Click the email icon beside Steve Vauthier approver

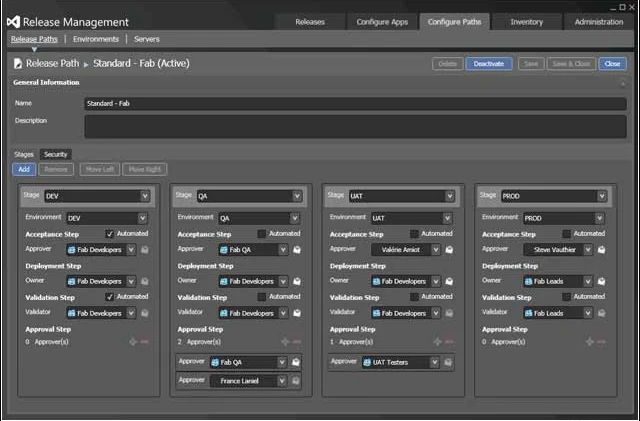point(601,249)
